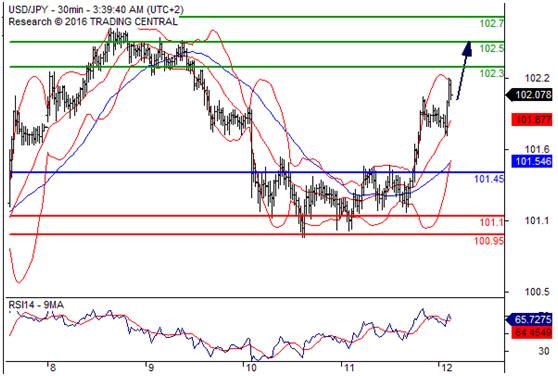Click the blue 101.45 pivot level label

click(489, 179)
